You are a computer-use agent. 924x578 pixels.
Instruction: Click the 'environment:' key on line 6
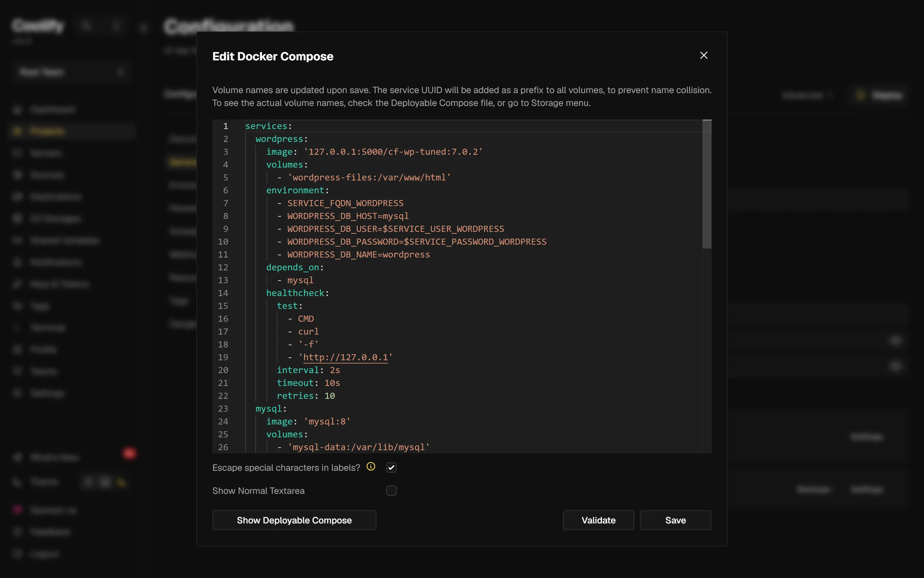297,190
